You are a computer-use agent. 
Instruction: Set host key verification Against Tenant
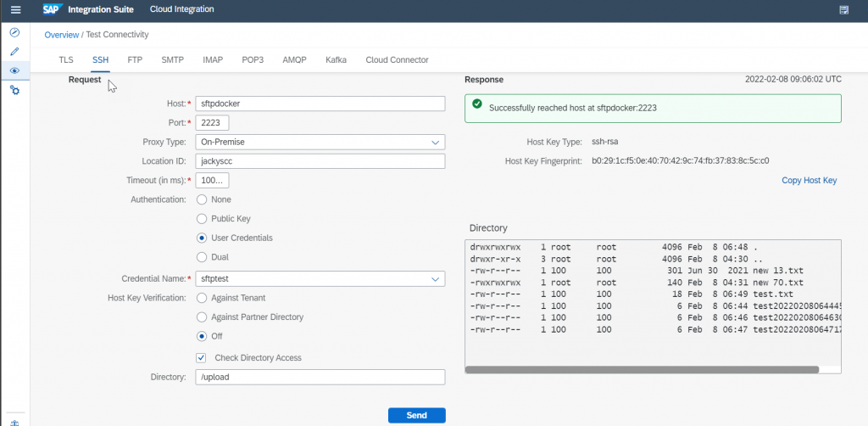(x=202, y=298)
